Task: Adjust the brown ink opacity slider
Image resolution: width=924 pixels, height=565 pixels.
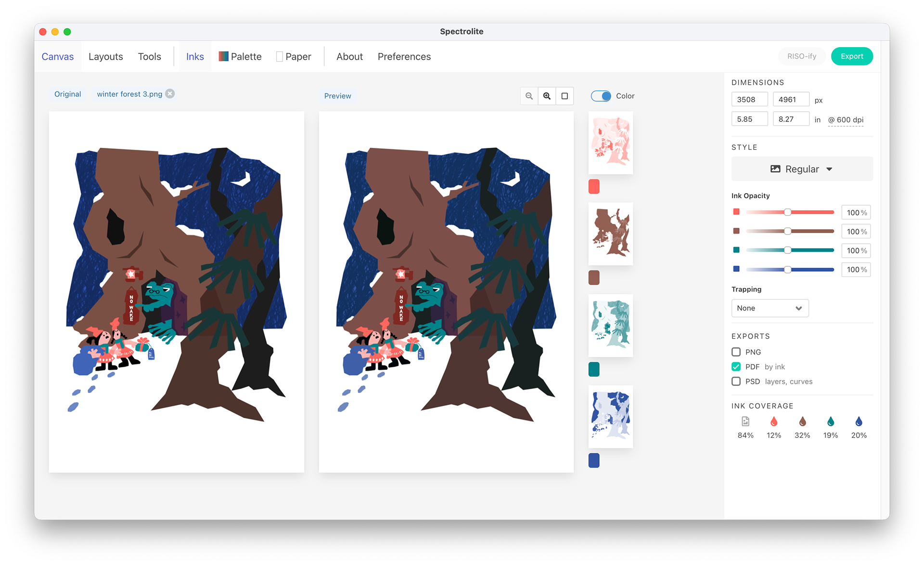Action: pyautogui.click(x=788, y=231)
